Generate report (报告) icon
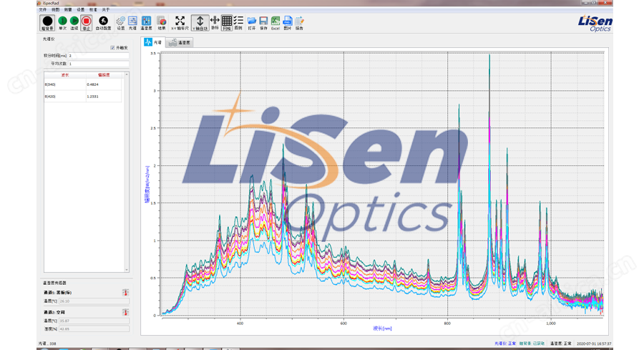 [x=299, y=23]
